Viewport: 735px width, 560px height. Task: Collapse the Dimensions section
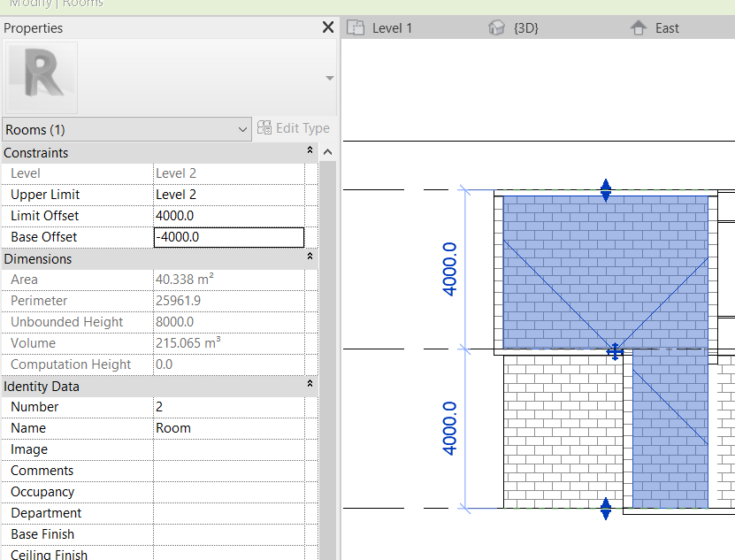coord(310,256)
